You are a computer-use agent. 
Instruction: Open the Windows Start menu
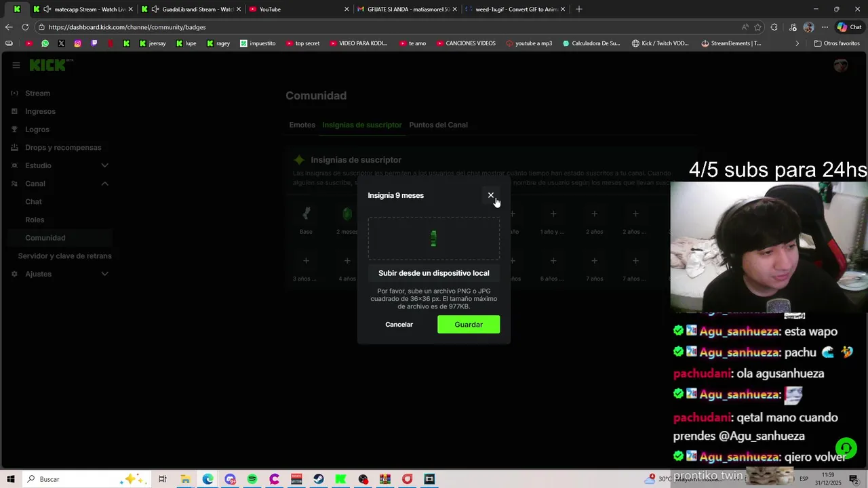(11, 479)
